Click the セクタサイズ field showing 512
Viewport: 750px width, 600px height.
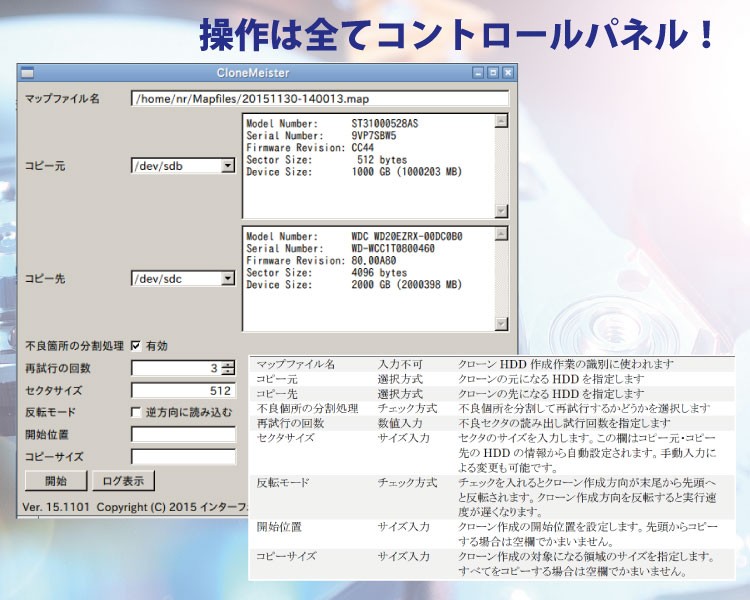(182, 390)
